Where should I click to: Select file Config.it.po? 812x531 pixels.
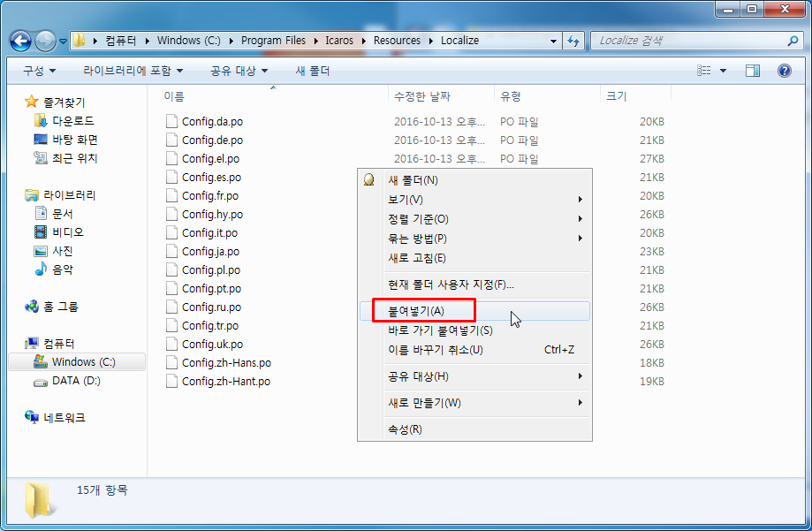tap(209, 232)
